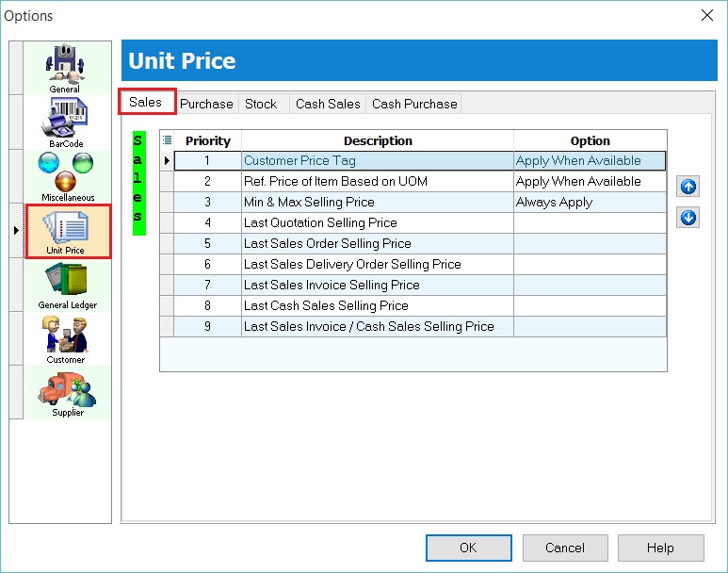This screenshot has height=573, width=728.
Task: Open the Cash Purchase tab
Action: click(x=414, y=104)
